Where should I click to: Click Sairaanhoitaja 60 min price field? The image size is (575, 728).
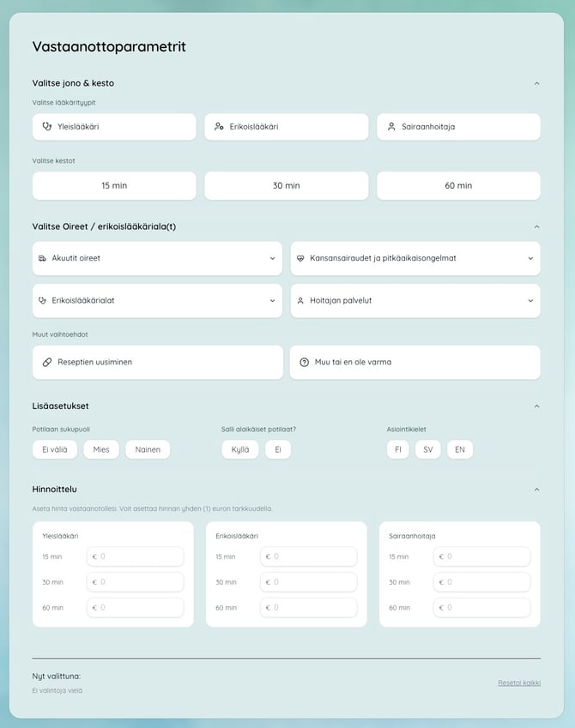point(482,607)
